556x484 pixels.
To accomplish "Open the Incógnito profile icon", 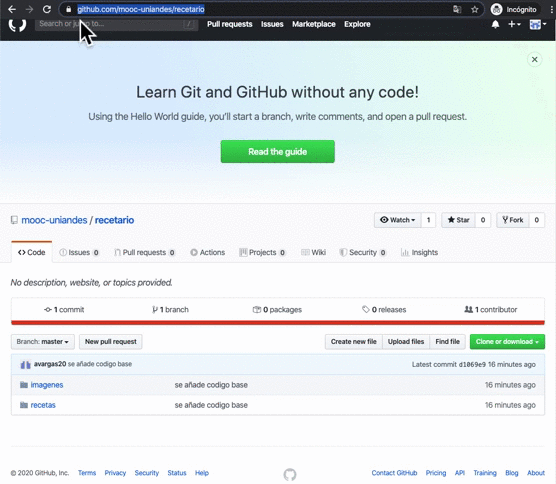I will coord(496,10).
